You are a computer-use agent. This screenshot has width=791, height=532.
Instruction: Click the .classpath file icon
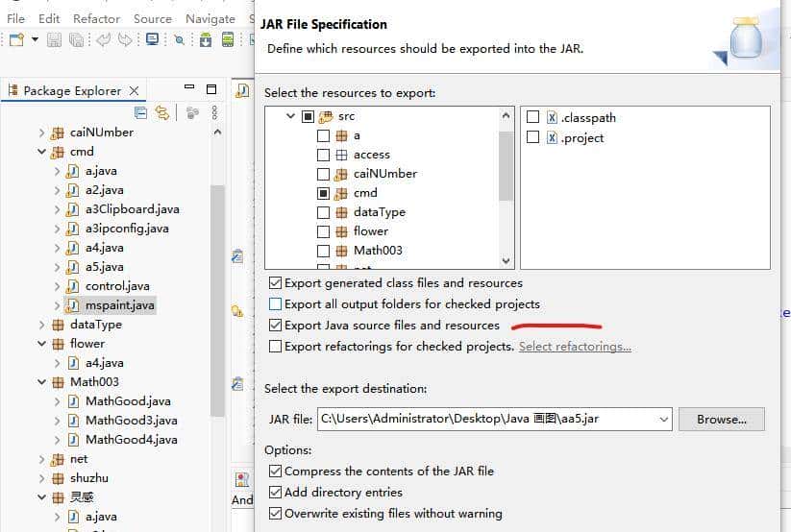552,117
